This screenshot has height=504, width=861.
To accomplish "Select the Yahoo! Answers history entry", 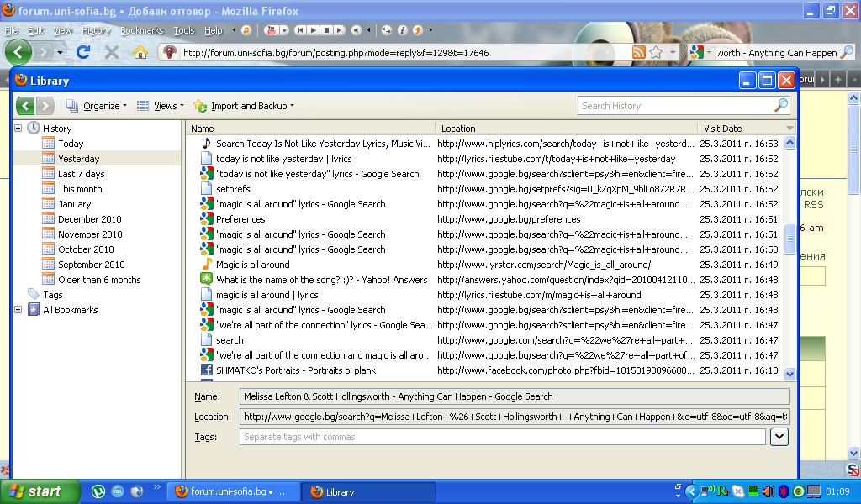I will pyautogui.click(x=321, y=280).
